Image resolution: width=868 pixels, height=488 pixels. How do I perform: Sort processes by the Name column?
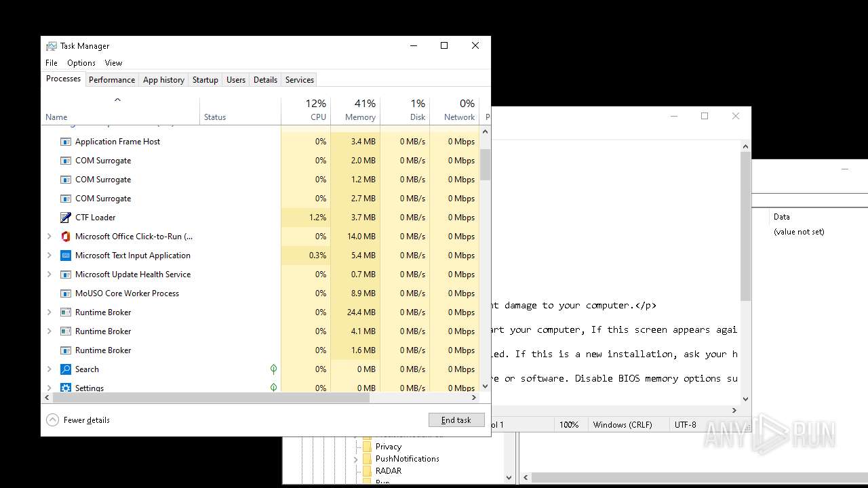pos(121,110)
